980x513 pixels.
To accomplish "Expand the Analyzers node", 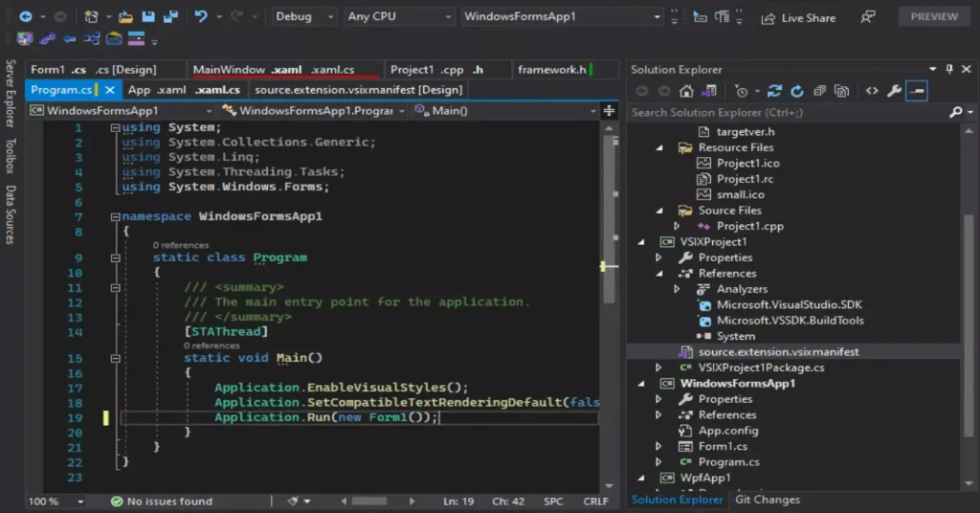I will (x=677, y=289).
